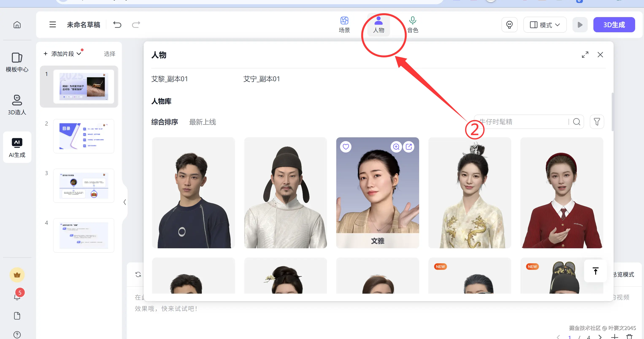Viewport: 644px width, 339px height.
Task: Switch to 最新上线 sorting tab
Action: click(203, 122)
